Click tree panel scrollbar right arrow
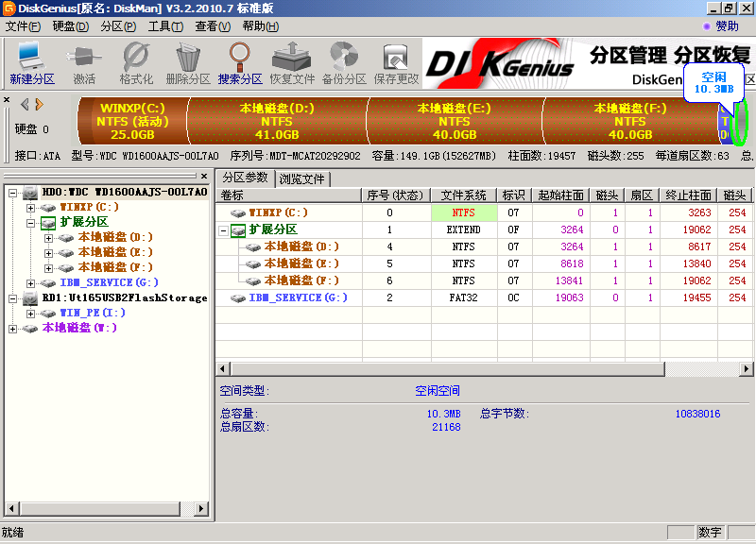756x544 pixels. [201, 508]
